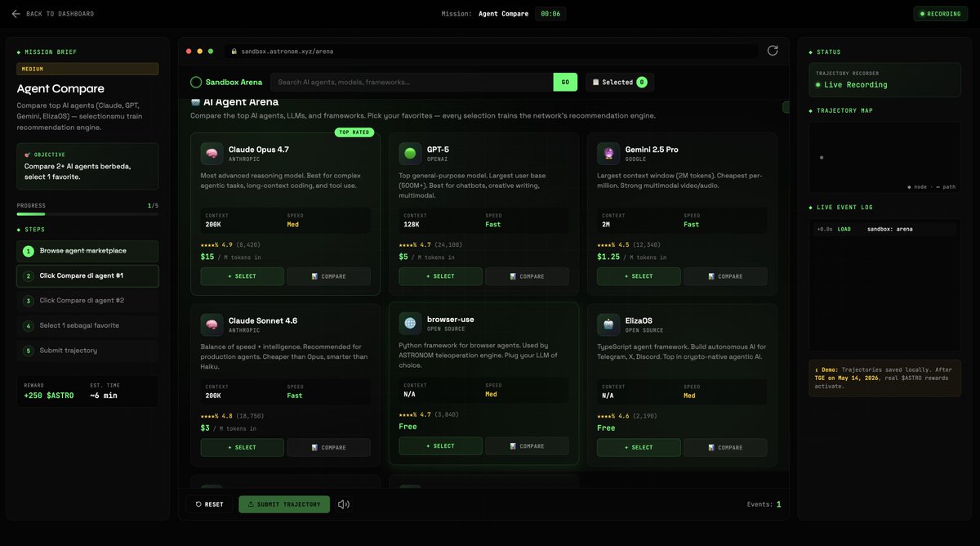
Task: Compare the GPT-5 agent
Action: pos(528,276)
